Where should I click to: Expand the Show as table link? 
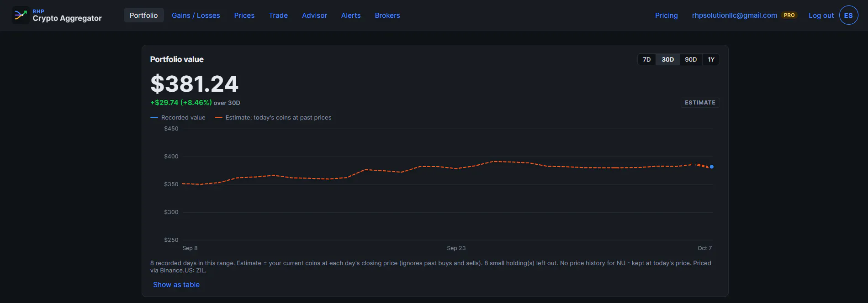click(x=176, y=284)
